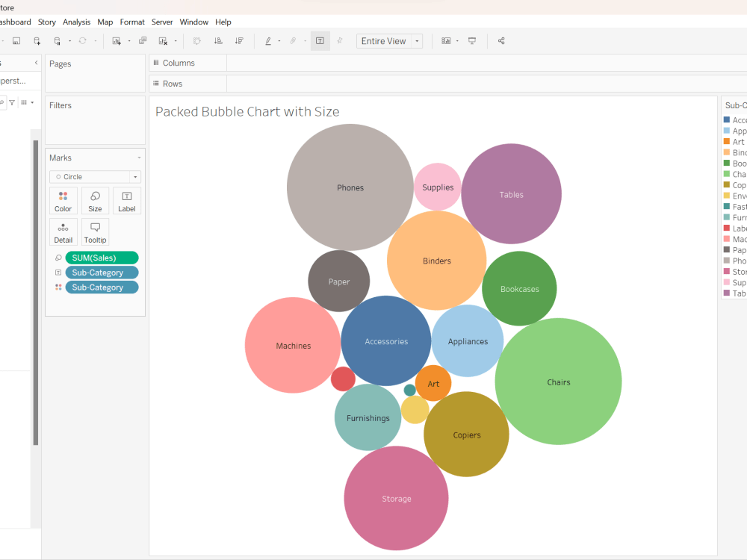Select the Appliances color swatch in the legend
Screen dimensions: 747x560
click(x=725, y=131)
